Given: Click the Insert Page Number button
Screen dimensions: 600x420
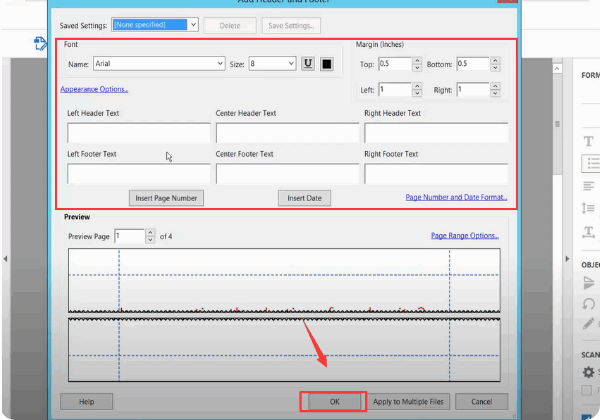Looking at the screenshot, I should coord(167,198).
